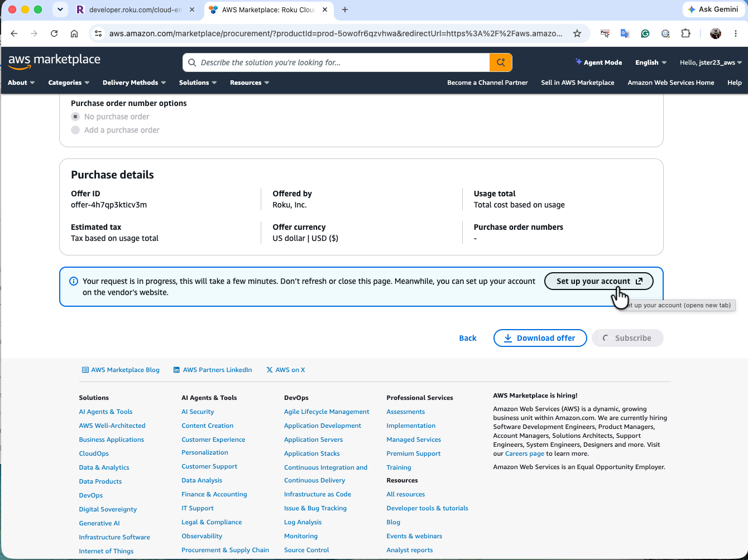The height and width of the screenshot is (560, 748).
Task: Open the Google Translate extension icon
Action: 625,33
